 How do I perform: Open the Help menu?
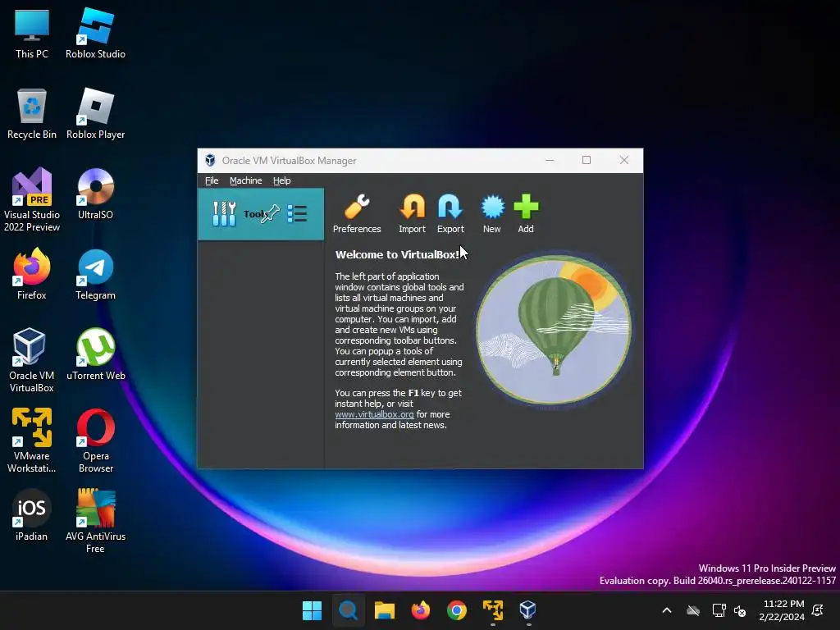282,180
